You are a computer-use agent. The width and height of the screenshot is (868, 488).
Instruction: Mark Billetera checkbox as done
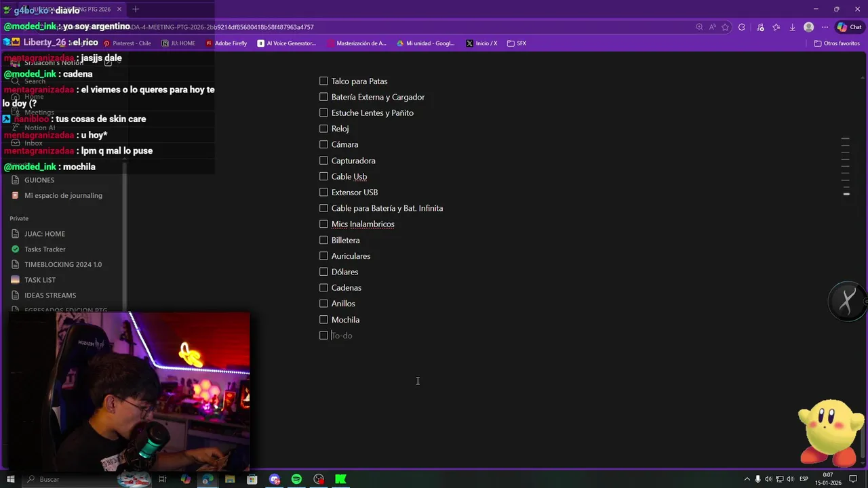[x=323, y=240]
